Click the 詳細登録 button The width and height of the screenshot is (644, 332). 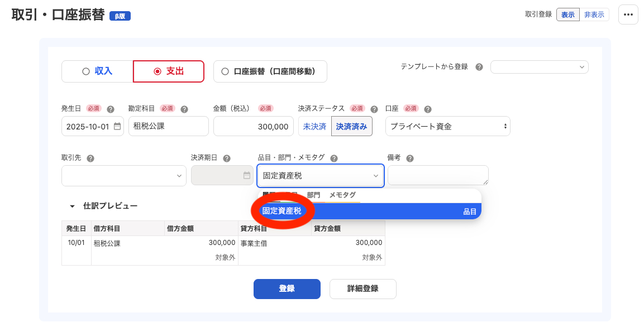click(x=362, y=289)
